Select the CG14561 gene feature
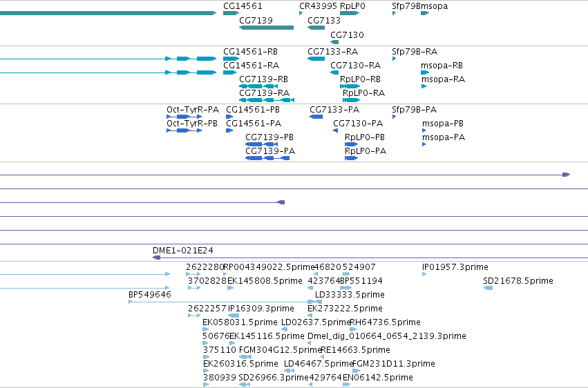Screen dimensions: 588x388 click(231, 13)
